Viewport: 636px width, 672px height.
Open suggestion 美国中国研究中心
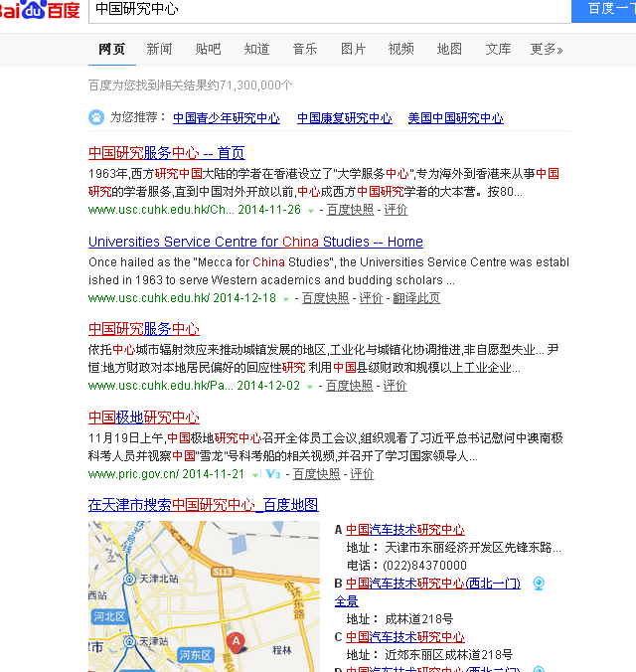click(x=455, y=118)
